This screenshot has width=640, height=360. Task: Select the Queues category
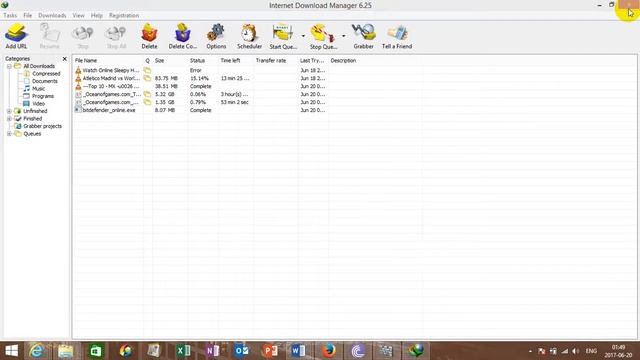coord(32,133)
